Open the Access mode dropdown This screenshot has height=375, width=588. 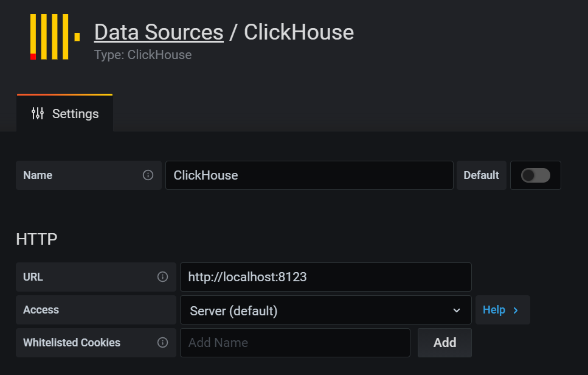(325, 310)
